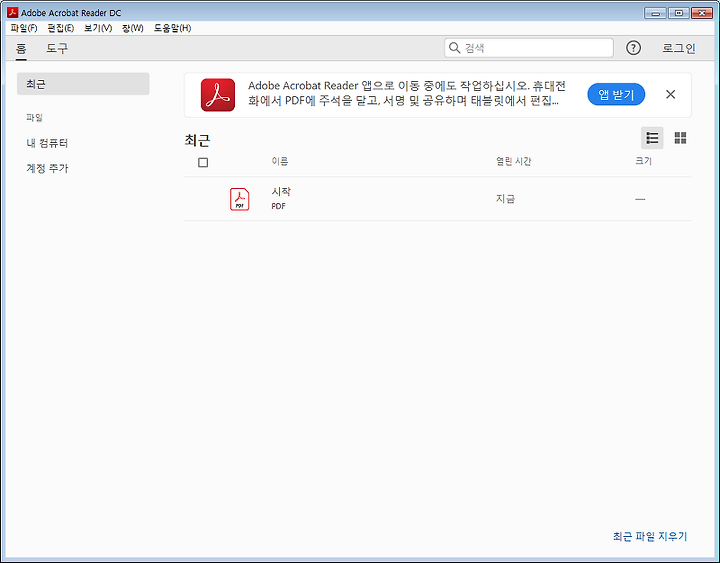
Task: Open the 시작 file name in list
Action: coord(281,191)
